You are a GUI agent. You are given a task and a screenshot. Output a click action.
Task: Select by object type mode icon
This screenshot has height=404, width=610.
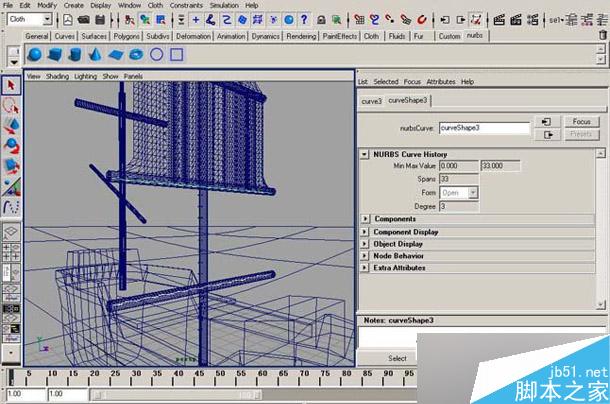tap(145, 19)
